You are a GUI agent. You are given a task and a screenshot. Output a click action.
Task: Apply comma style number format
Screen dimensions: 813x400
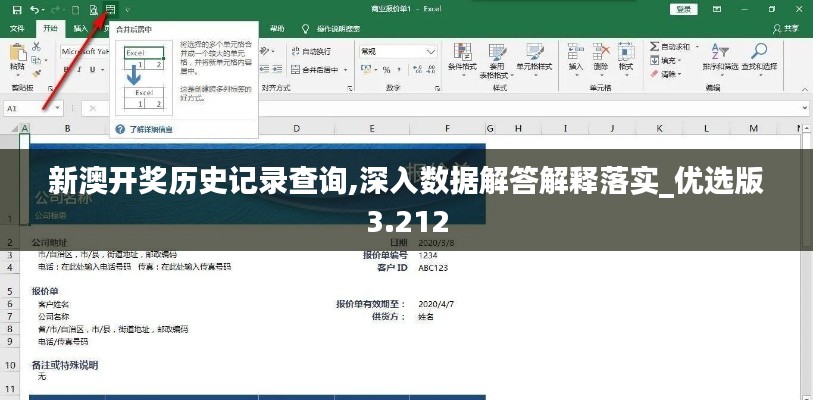tap(401, 70)
